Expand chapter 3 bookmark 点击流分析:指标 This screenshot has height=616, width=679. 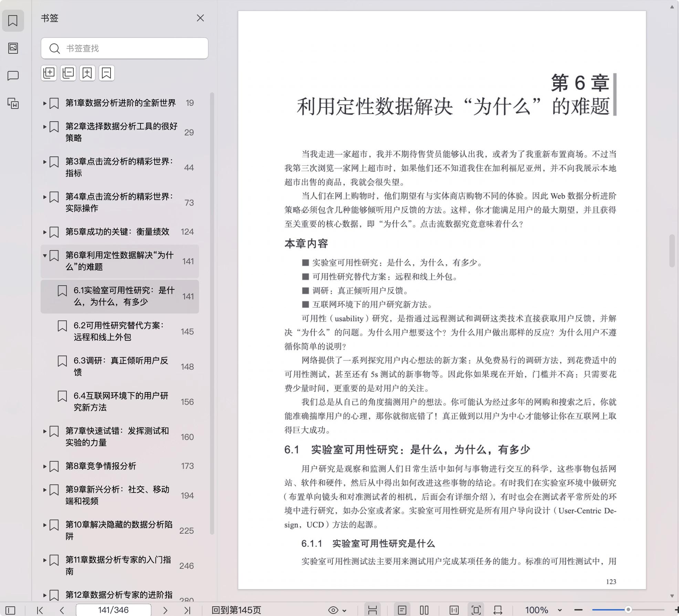(x=45, y=162)
